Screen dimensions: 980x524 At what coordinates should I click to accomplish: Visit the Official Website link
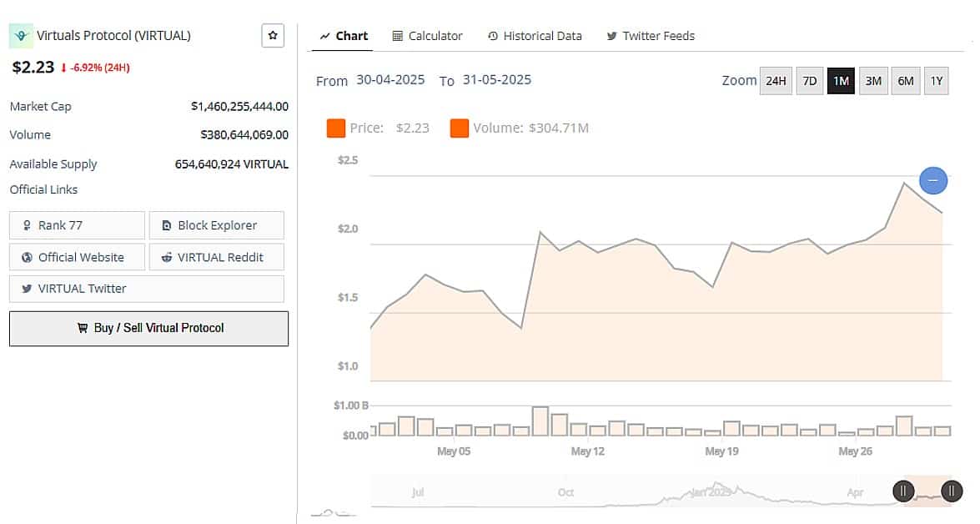click(77, 257)
